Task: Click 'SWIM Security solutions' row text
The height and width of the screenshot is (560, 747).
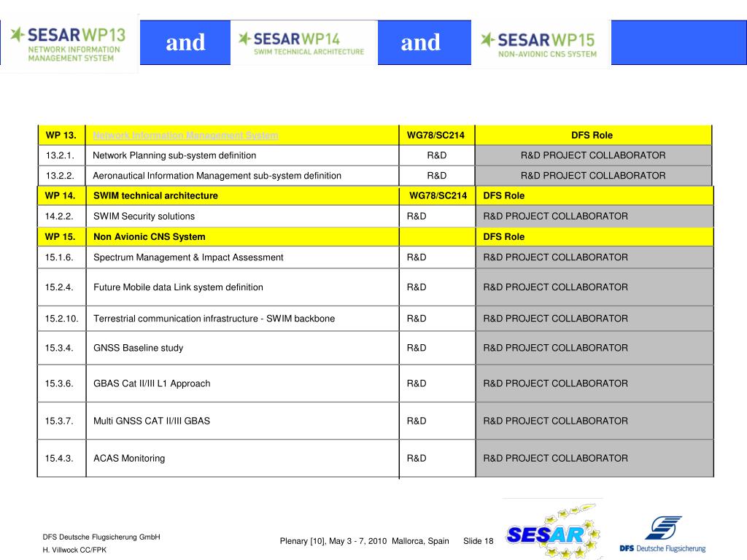Action: point(144,216)
